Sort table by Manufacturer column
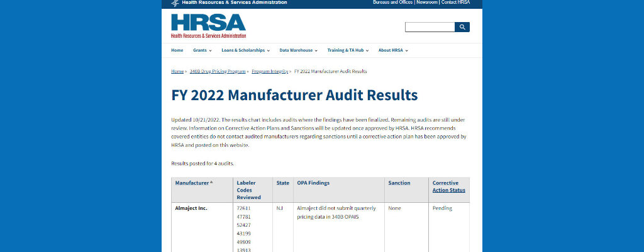This screenshot has height=252, width=644. click(x=192, y=183)
